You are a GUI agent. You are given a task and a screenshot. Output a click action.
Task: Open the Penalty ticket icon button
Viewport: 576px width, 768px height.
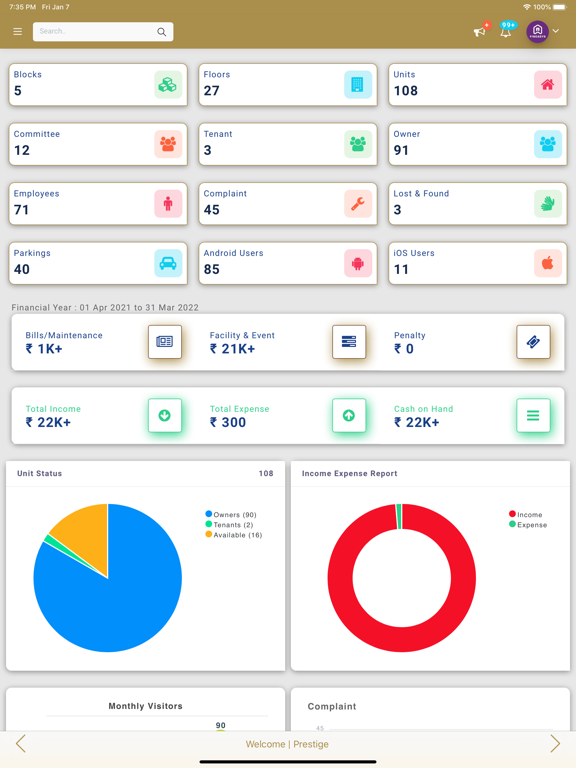coord(533,341)
